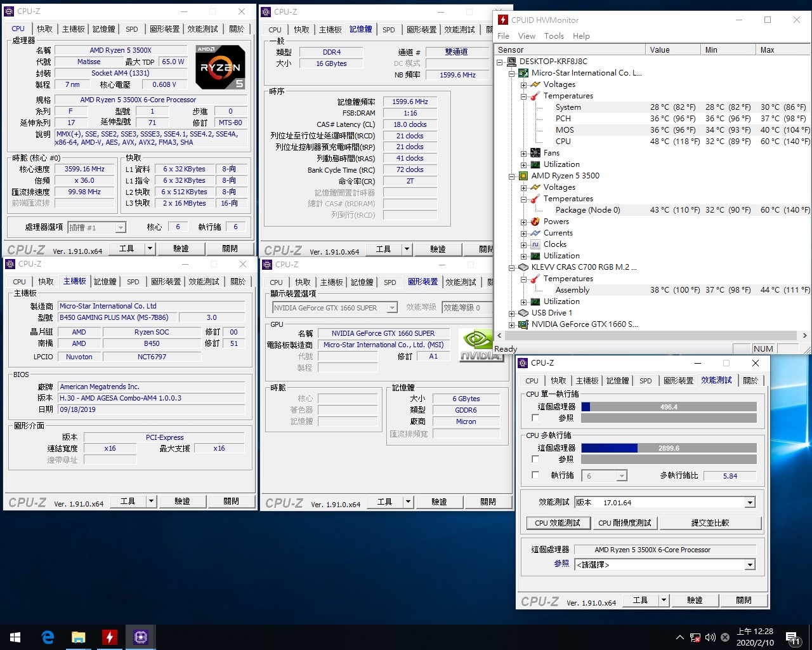The image size is (812, 650).
Task: Click the Currents icon in HWMonitor
Action: (535, 233)
